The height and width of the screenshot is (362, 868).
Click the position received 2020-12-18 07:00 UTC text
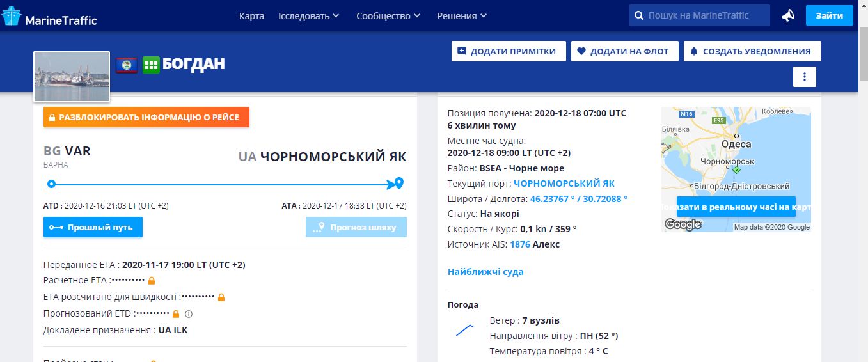(580, 113)
